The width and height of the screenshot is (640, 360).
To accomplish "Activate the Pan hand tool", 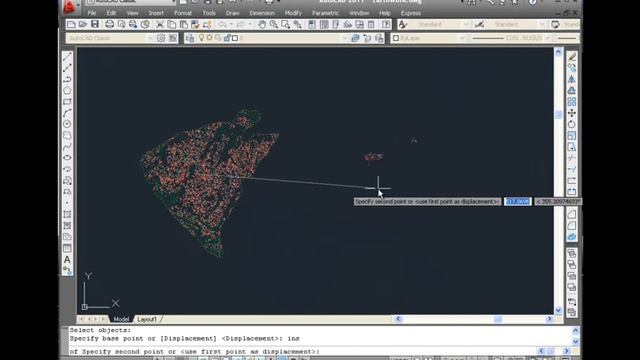I will click(262, 24).
